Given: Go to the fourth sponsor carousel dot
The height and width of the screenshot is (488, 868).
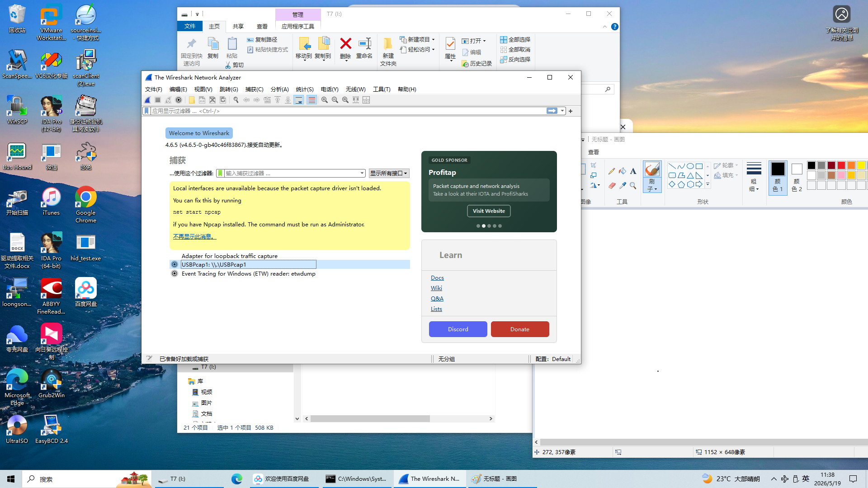Looking at the screenshot, I should tap(495, 226).
